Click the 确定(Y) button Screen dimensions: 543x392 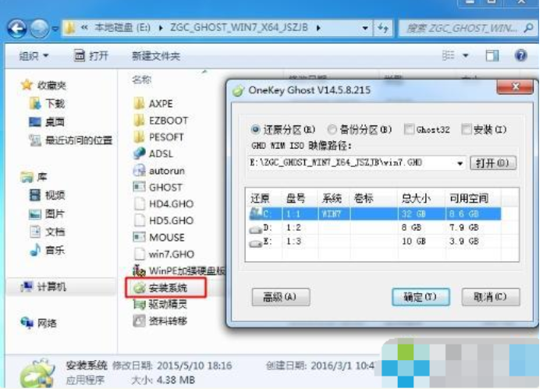[x=421, y=297]
